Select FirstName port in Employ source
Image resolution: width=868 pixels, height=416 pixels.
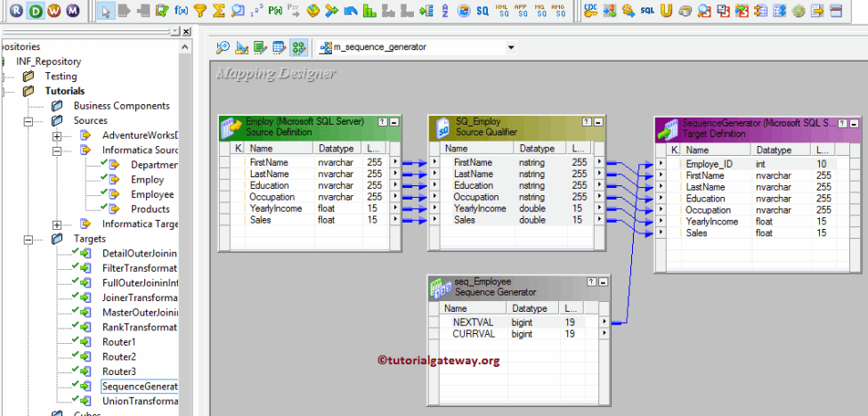point(269,162)
